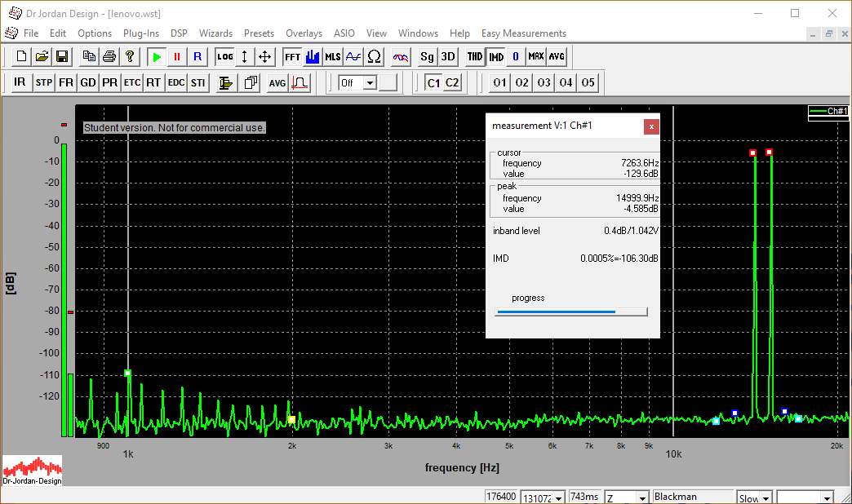Show GD group delay view
This screenshot has height=504, width=852.
(x=88, y=82)
